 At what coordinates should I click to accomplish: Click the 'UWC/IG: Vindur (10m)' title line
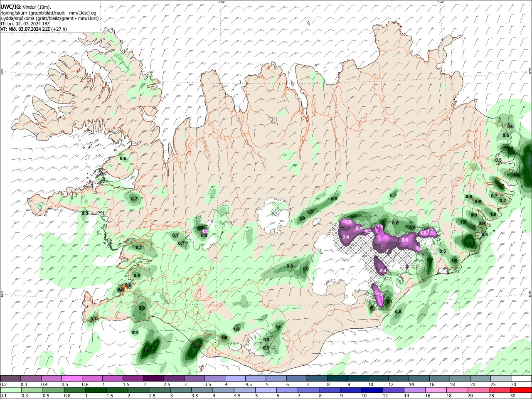[x=26, y=7]
